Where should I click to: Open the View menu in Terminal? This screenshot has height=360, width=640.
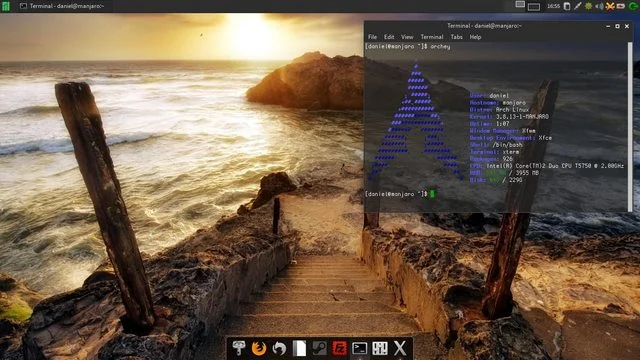tap(407, 37)
